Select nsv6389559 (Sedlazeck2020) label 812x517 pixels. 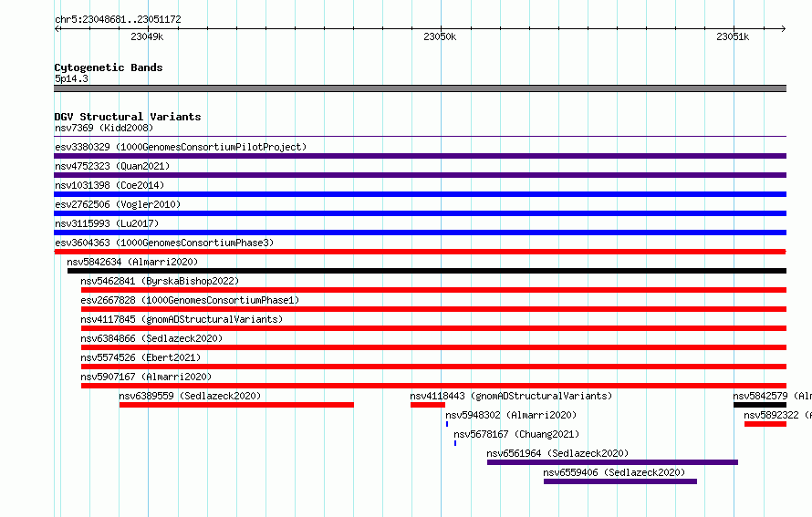[x=190, y=396]
